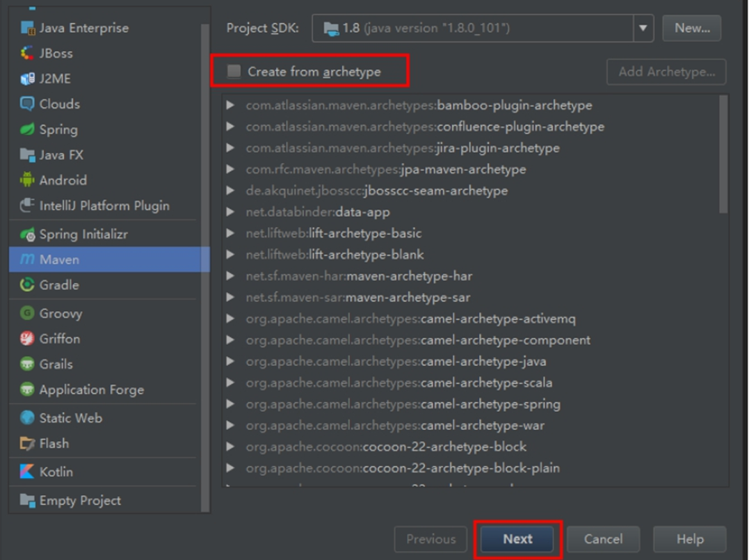Click the J2ME project type icon

point(27,79)
